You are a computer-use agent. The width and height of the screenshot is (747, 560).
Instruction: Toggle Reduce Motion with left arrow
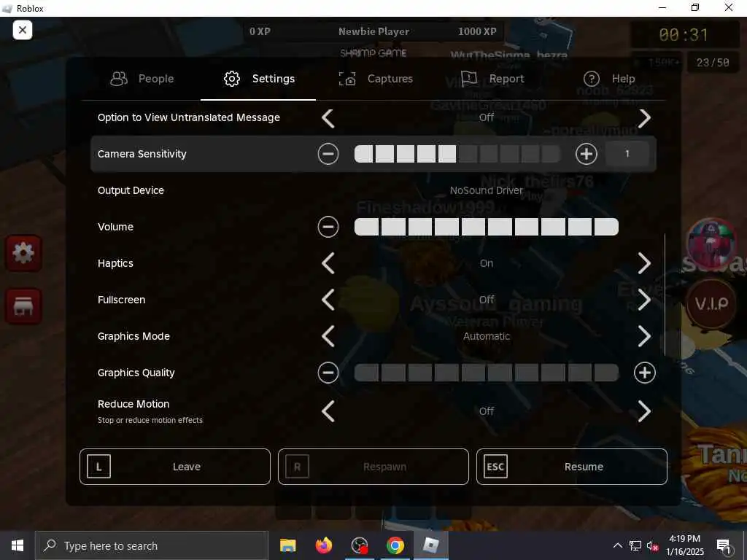pos(328,411)
